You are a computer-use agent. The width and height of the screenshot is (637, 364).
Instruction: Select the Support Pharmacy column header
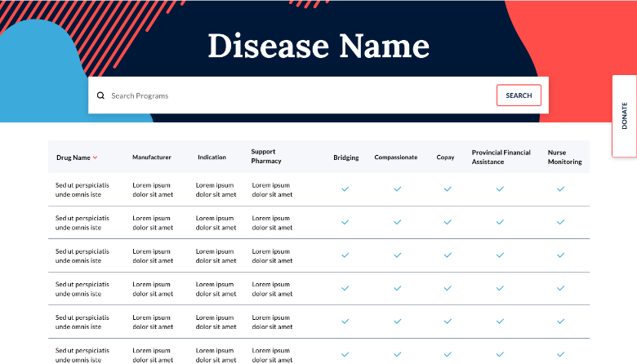click(x=266, y=156)
